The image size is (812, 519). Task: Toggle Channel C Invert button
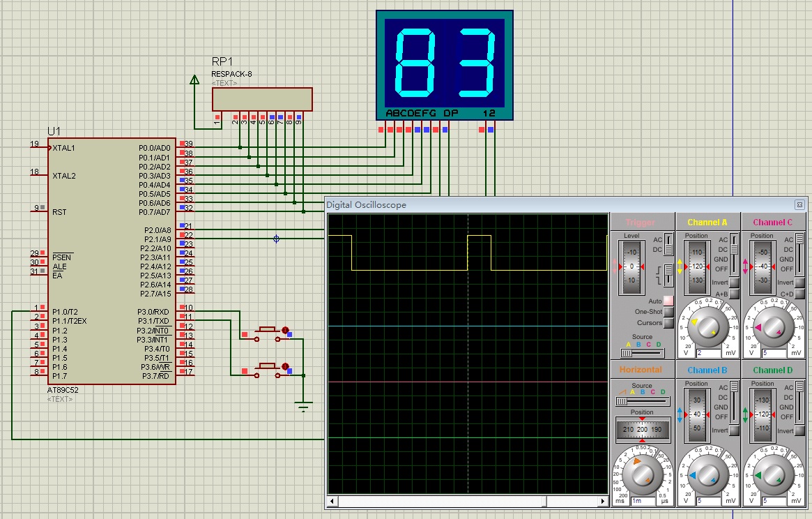[799, 283]
